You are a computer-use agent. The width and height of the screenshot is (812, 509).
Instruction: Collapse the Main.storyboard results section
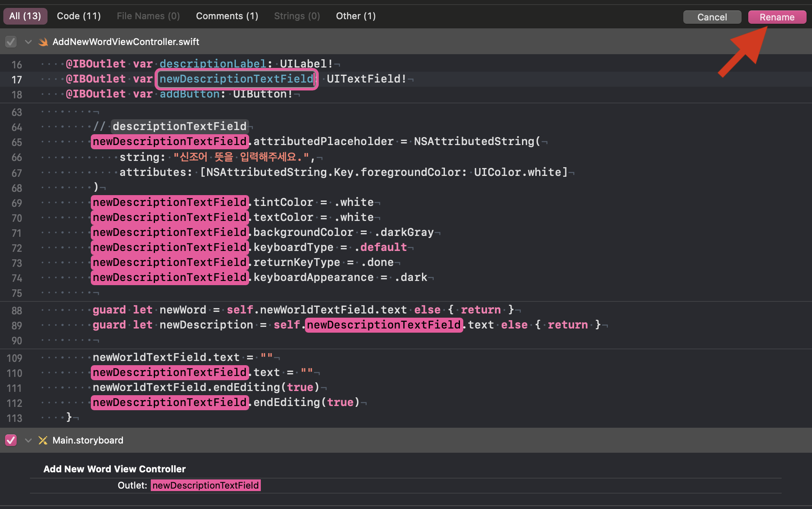pos(28,440)
